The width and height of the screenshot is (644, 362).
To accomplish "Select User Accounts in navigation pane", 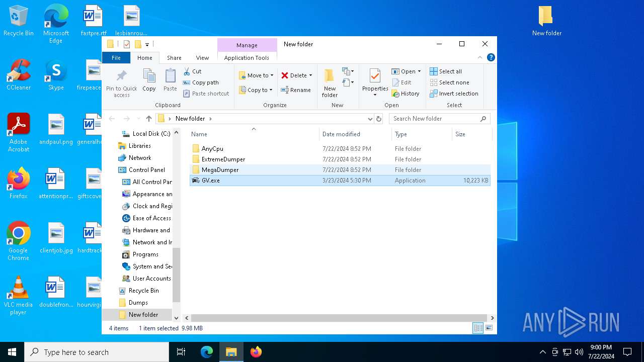I will (x=151, y=279).
